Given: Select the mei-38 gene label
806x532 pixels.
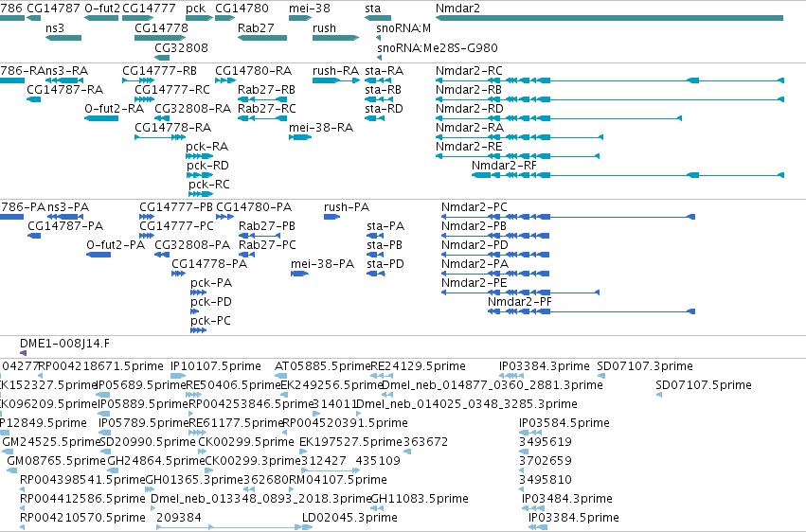Looking at the screenshot, I should coord(310,9).
